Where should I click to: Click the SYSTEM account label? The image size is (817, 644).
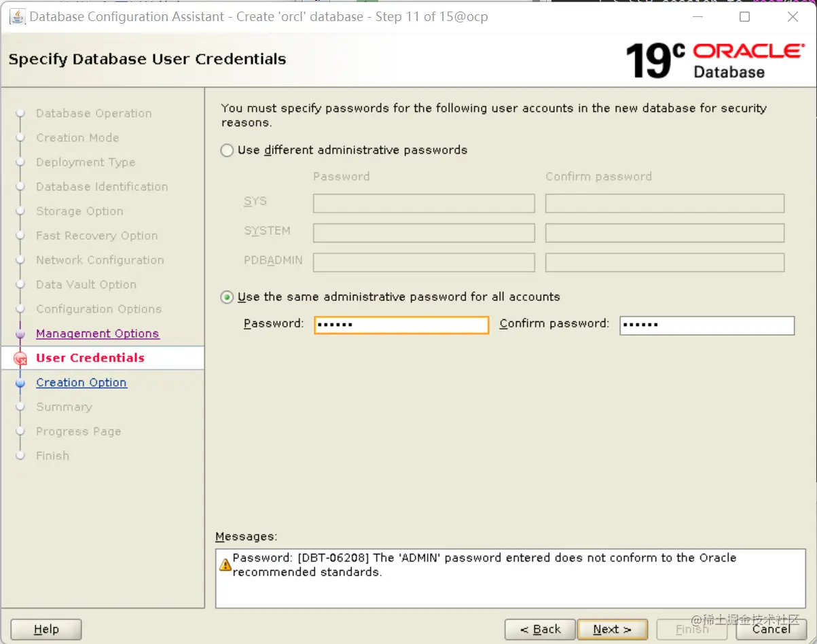(x=267, y=231)
